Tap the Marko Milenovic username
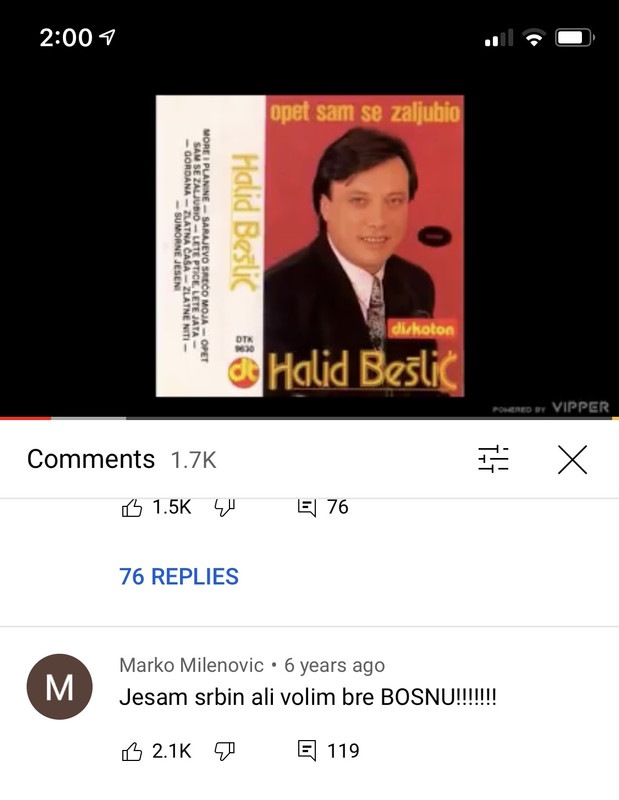 tap(191, 665)
